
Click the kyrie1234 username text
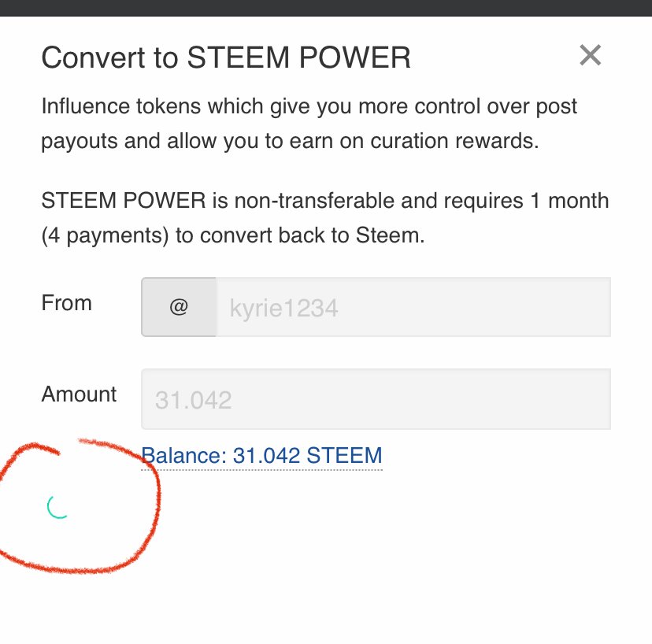pyautogui.click(x=284, y=309)
